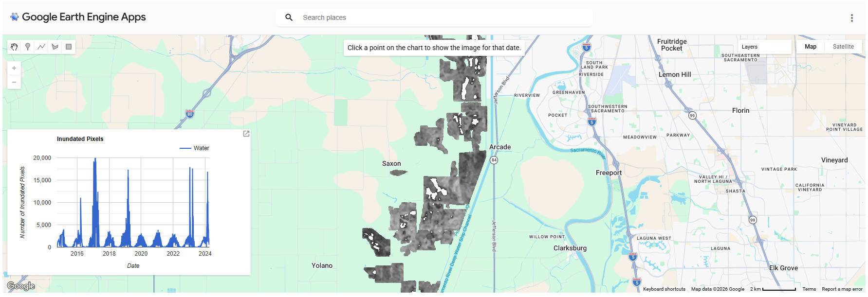Switch to Map view
The image size is (868, 297).
coord(810,47)
